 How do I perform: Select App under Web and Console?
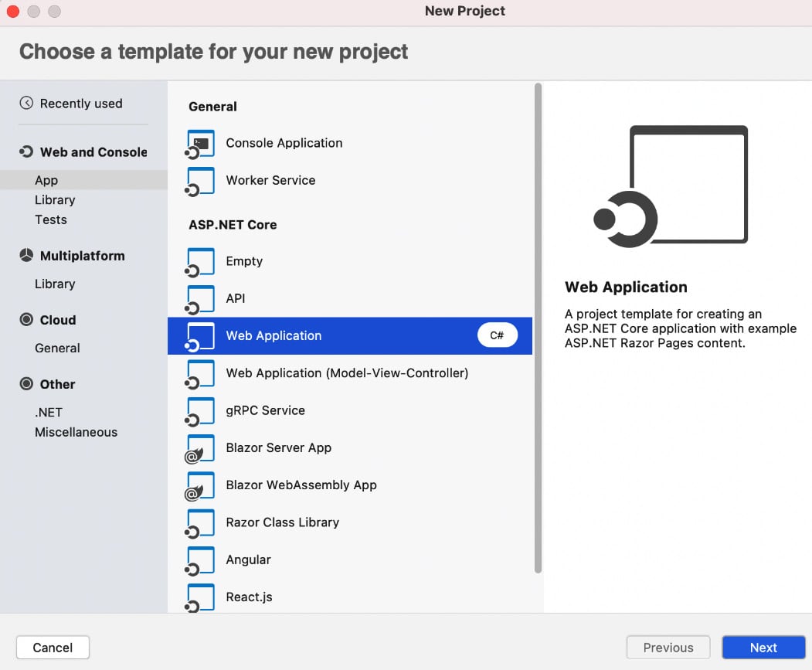(84, 180)
